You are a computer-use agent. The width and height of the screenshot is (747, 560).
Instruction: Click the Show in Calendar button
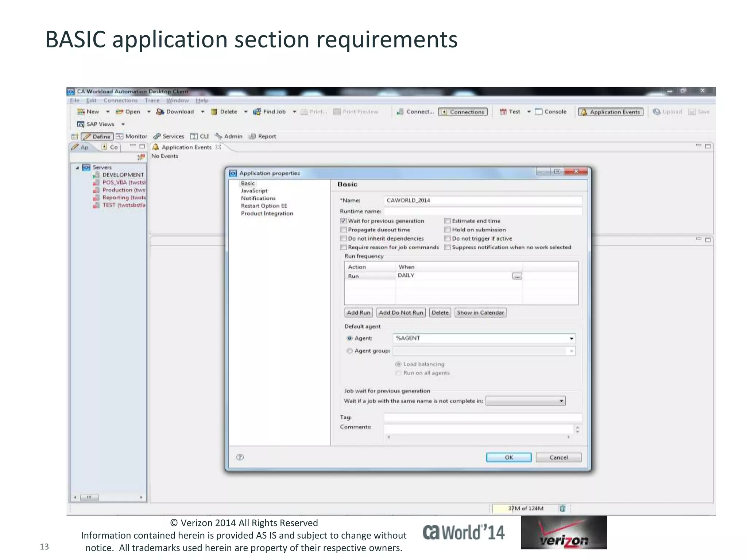coord(480,313)
